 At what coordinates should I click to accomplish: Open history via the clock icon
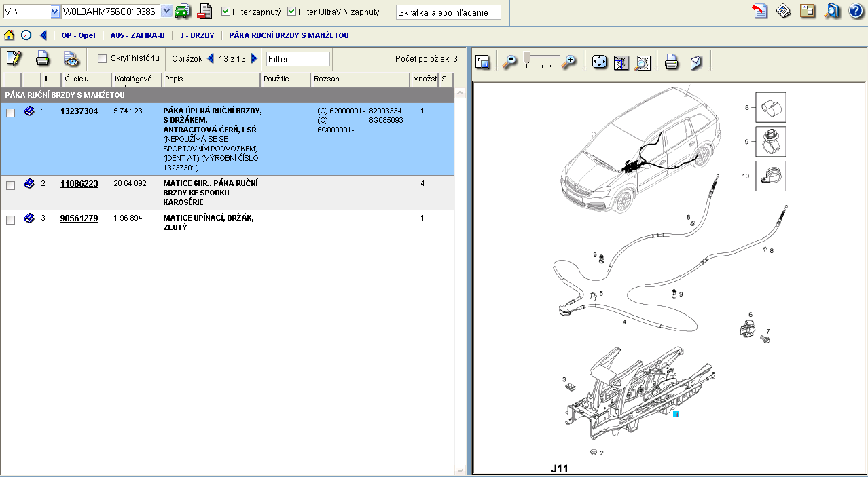[x=26, y=35]
